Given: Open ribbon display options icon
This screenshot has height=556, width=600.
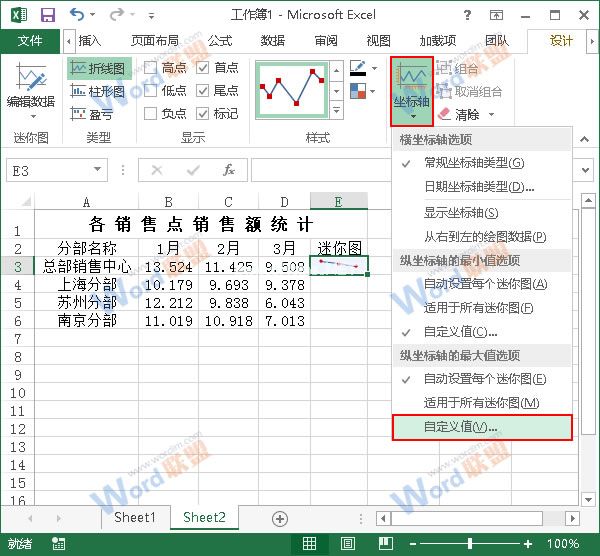Looking at the screenshot, I should 496,15.
